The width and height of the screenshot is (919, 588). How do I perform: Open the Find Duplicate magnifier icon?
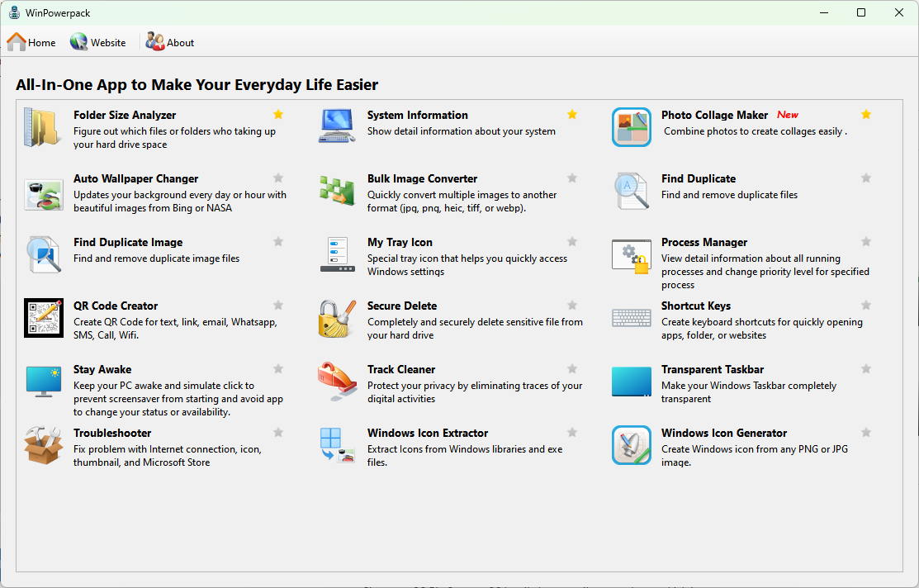pos(631,191)
